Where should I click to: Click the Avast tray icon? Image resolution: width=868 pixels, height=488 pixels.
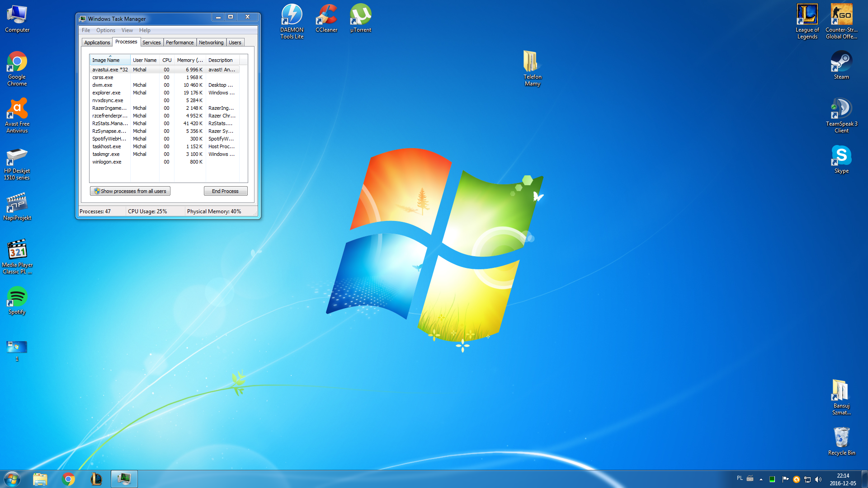click(797, 479)
